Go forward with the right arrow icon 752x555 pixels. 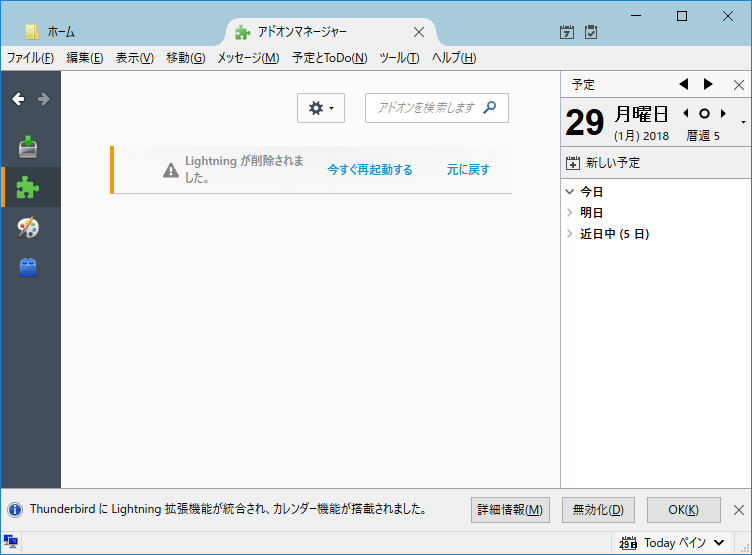point(44,99)
